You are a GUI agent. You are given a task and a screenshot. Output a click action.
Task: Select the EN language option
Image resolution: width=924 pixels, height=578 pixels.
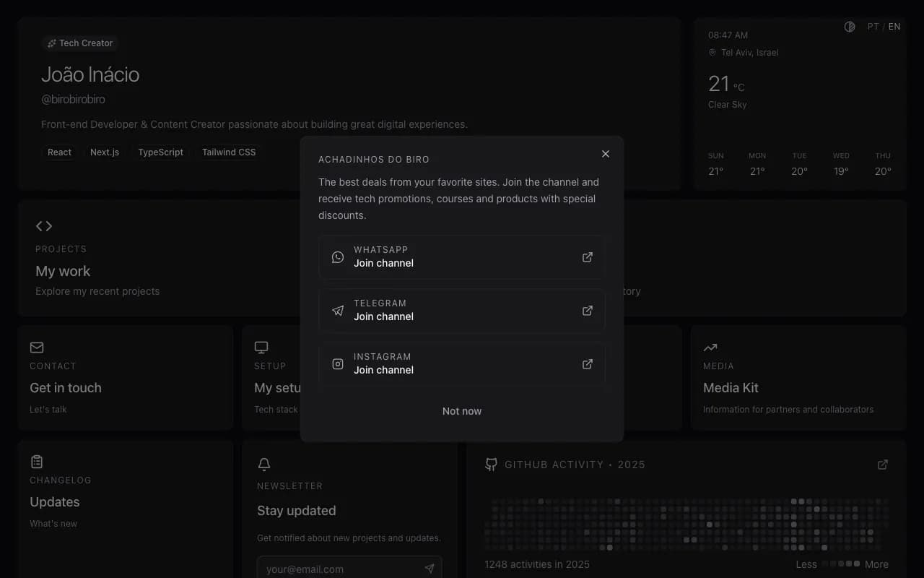pos(894,26)
